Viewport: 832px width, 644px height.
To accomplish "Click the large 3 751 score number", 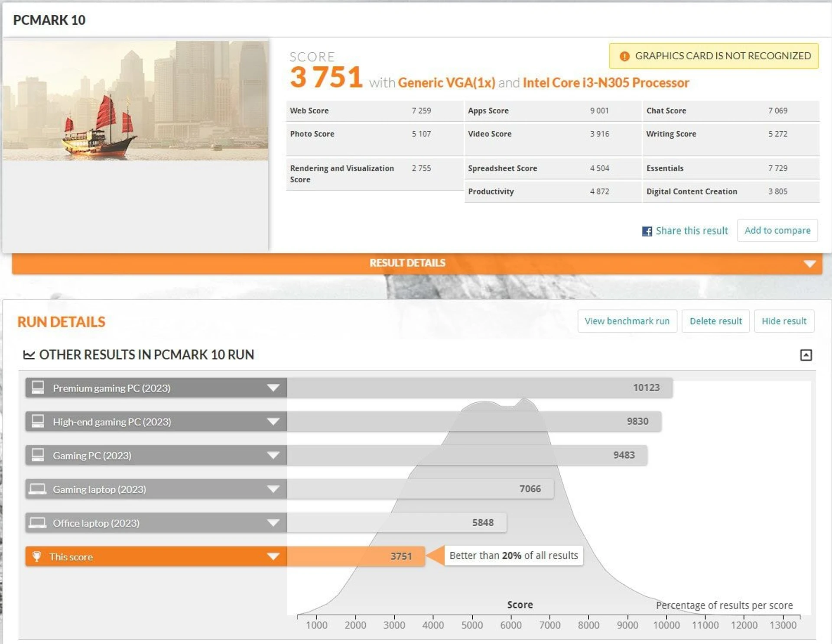I will [x=326, y=77].
